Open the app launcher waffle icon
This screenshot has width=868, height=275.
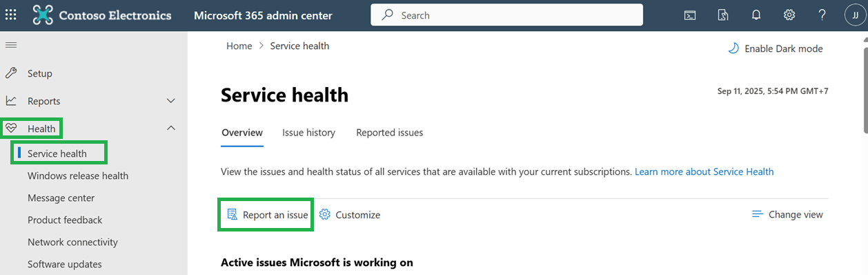[11, 15]
